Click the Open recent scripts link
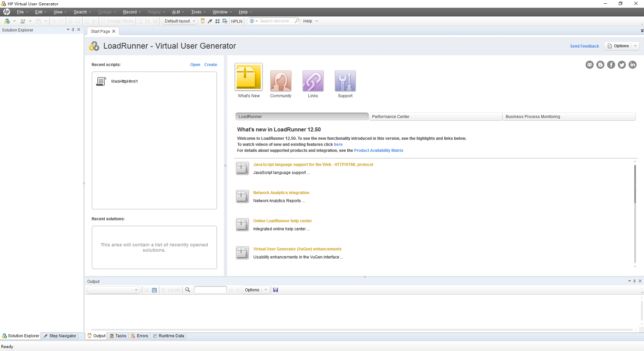 click(x=195, y=65)
